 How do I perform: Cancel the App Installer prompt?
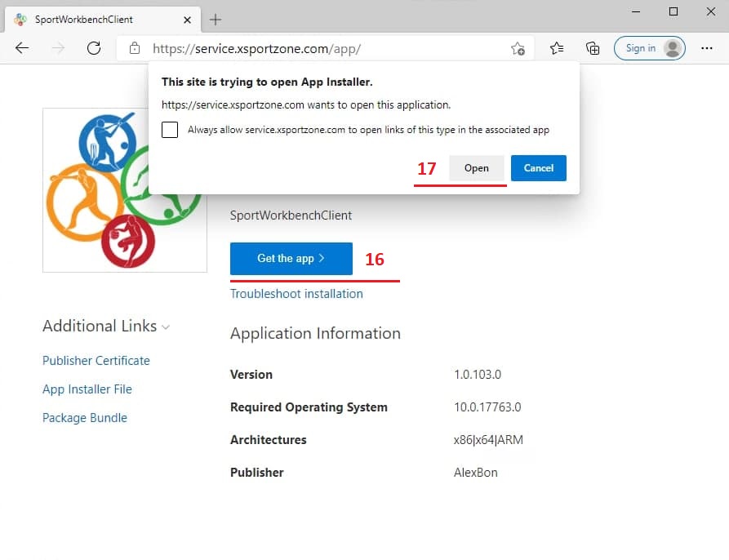pyautogui.click(x=538, y=168)
